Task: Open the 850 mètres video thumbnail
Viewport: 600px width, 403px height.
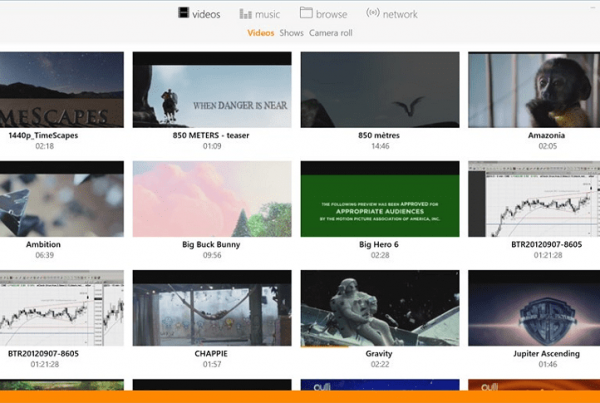Action: pyautogui.click(x=380, y=90)
